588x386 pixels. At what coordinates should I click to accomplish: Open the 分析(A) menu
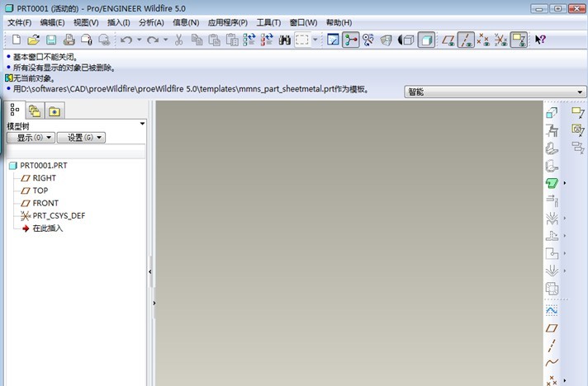pos(151,22)
